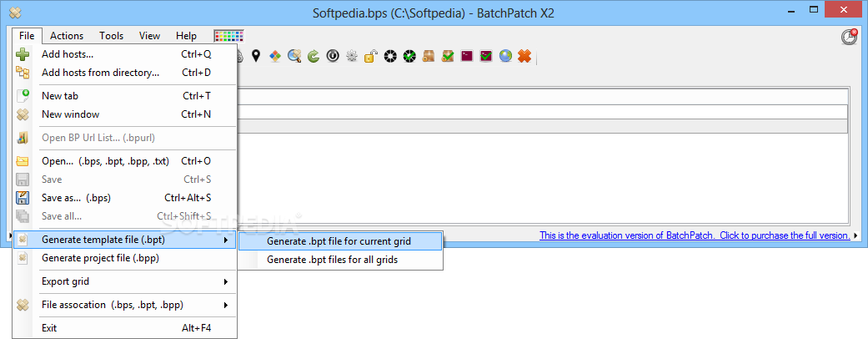
Task: Click the plain black wheel icon
Action: tap(390, 56)
